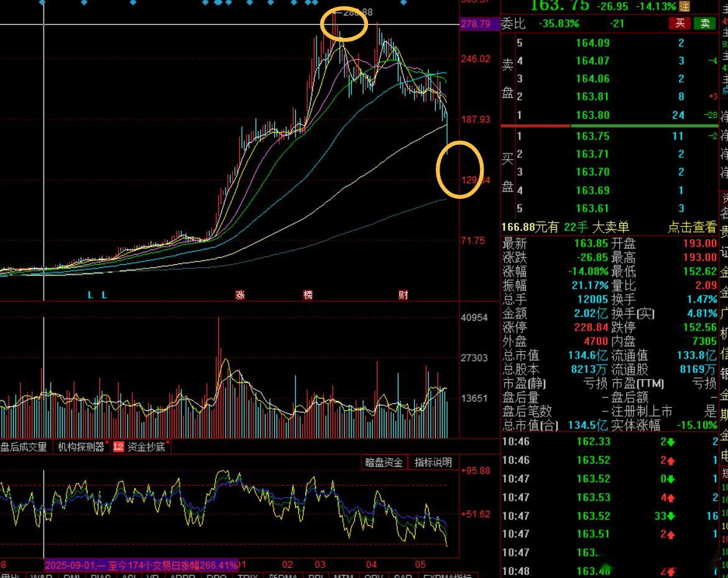Click the 注 registration badge icon
The width and height of the screenshot is (728, 578).
684,6
